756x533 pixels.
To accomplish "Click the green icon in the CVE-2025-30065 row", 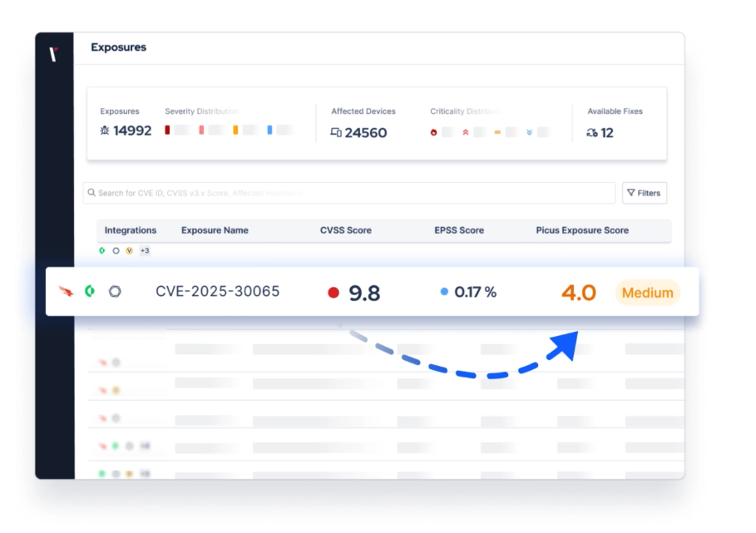I will (90, 291).
